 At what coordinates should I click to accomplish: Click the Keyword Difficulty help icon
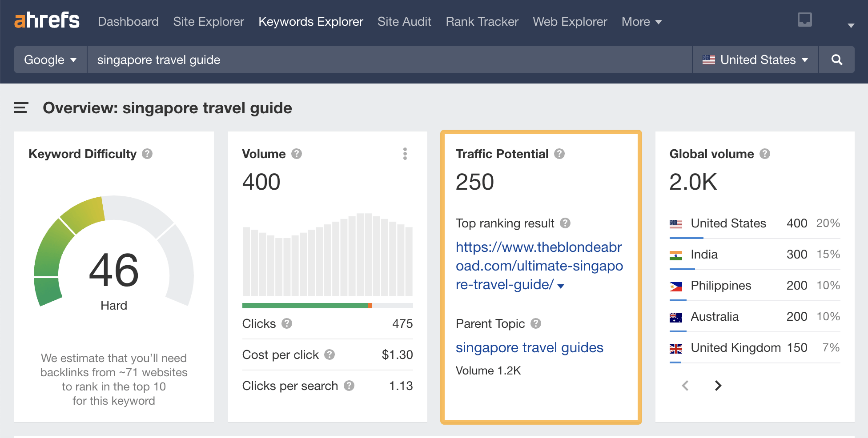coord(147,154)
